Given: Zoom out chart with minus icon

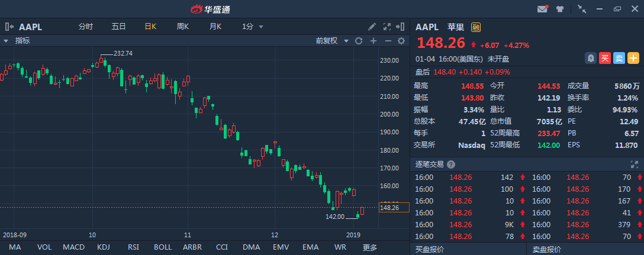Looking at the screenshot, I should click(x=388, y=41).
